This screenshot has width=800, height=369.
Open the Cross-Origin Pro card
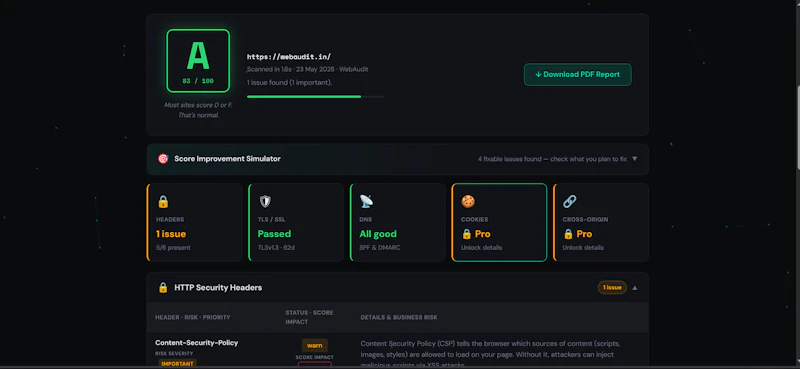point(601,223)
